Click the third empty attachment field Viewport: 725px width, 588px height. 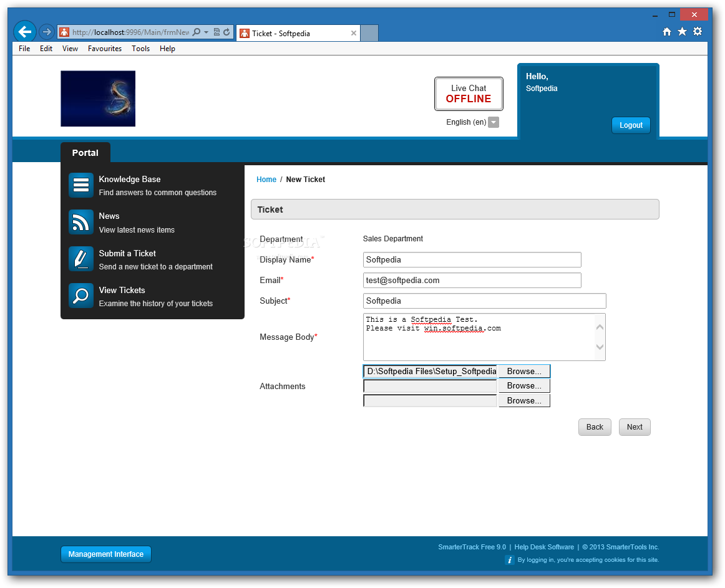[x=431, y=401]
